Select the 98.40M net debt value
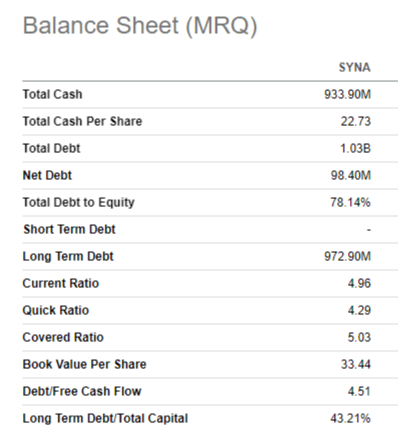 [x=351, y=175]
